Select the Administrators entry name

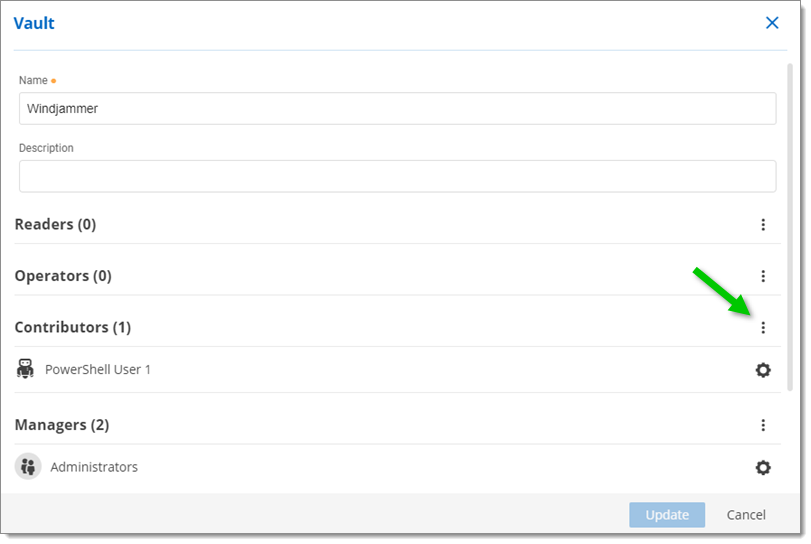point(94,467)
